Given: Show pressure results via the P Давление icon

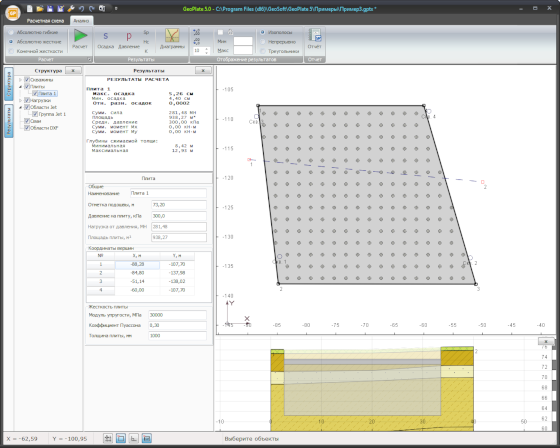Looking at the screenshot, I should tap(129, 39).
